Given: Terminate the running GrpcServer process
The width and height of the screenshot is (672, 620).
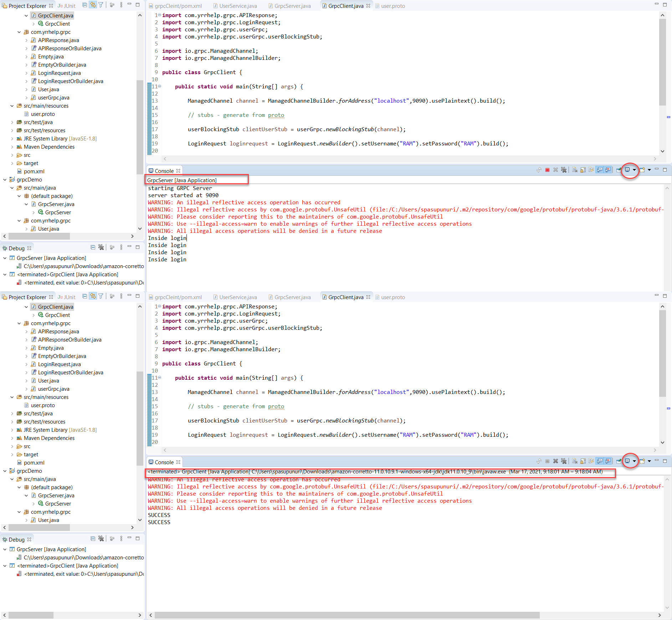Looking at the screenshot, I should click(x=548, y=170).
